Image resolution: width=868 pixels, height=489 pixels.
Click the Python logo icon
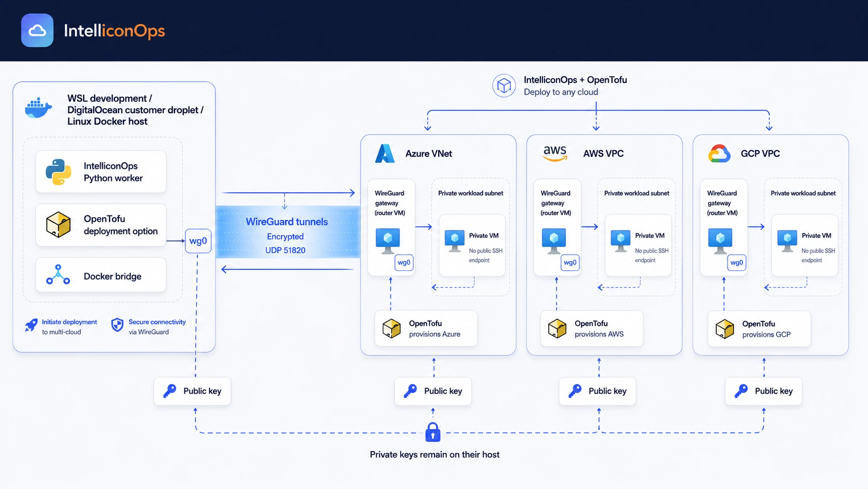(58, 172)
